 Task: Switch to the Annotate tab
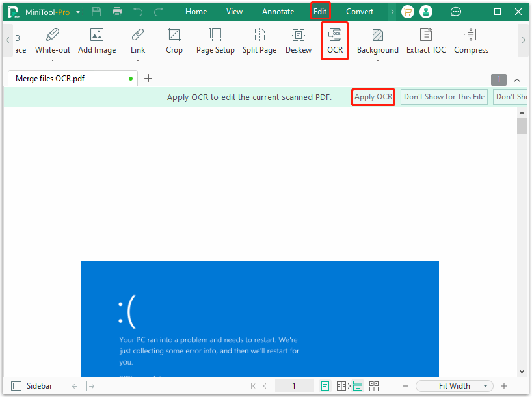278,12
